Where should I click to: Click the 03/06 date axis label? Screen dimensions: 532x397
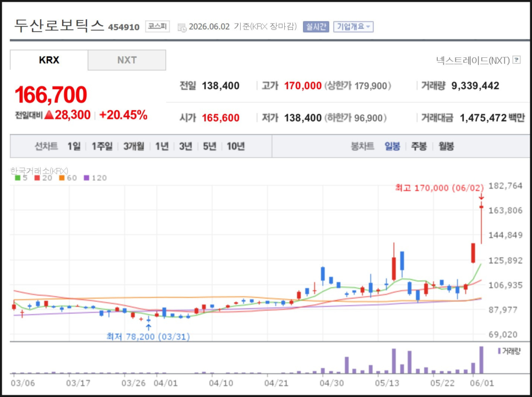tap(23, 383)
